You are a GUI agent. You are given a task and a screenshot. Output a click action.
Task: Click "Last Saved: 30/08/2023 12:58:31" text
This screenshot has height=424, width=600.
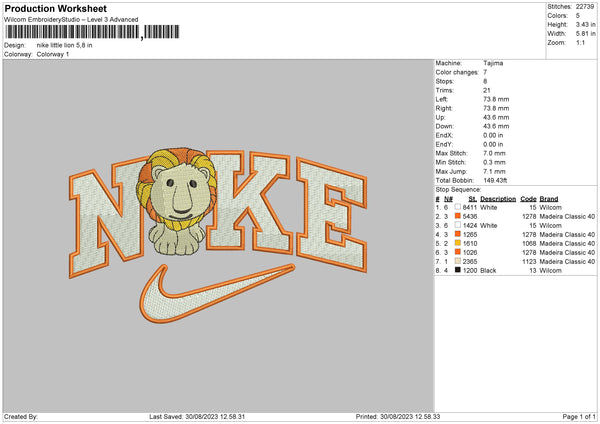click(197, 417)
